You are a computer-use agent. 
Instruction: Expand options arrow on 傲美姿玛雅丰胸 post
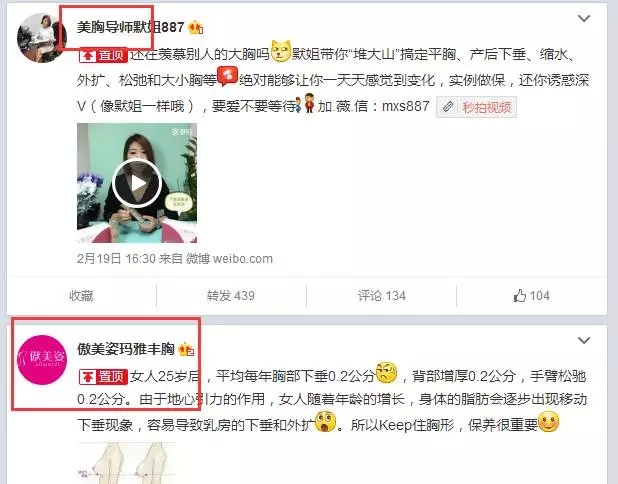(584, 340)
